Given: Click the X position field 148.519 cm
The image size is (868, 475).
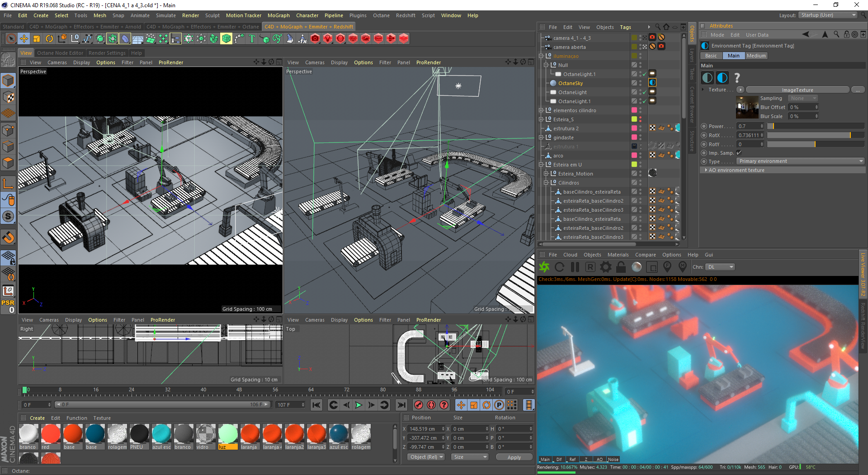Looking at the screenshot, I should tap(426, 429).
